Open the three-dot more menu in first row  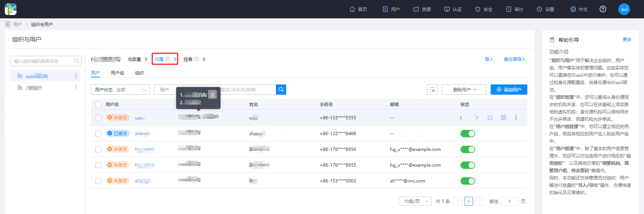point(516,117)
